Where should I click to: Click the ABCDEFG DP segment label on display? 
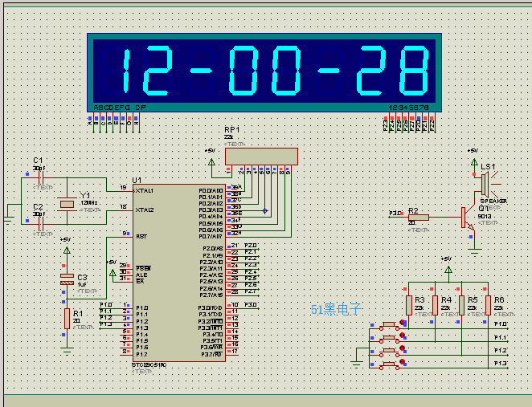[120, 108]
